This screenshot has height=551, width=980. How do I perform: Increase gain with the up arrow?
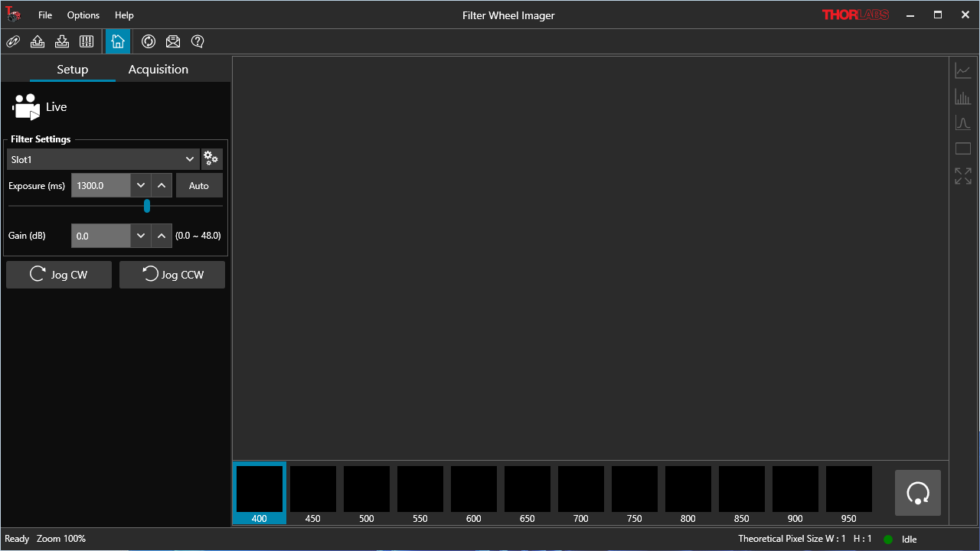161,236
